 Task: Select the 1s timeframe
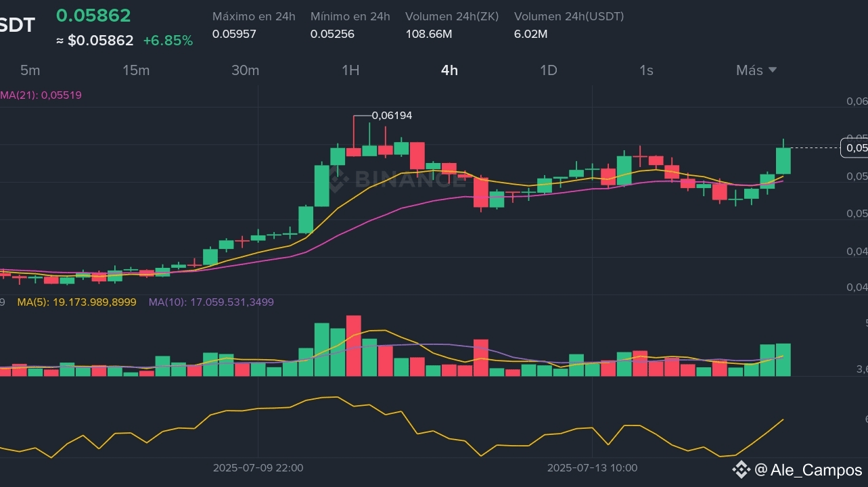[x=646, y=70]
